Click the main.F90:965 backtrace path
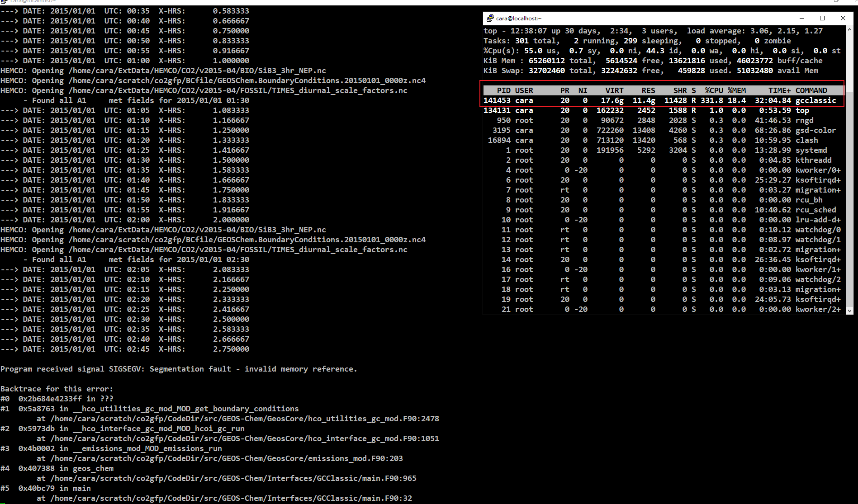This screenshot has height=504, width=858. pyautogui.click(x=226, y=478)
